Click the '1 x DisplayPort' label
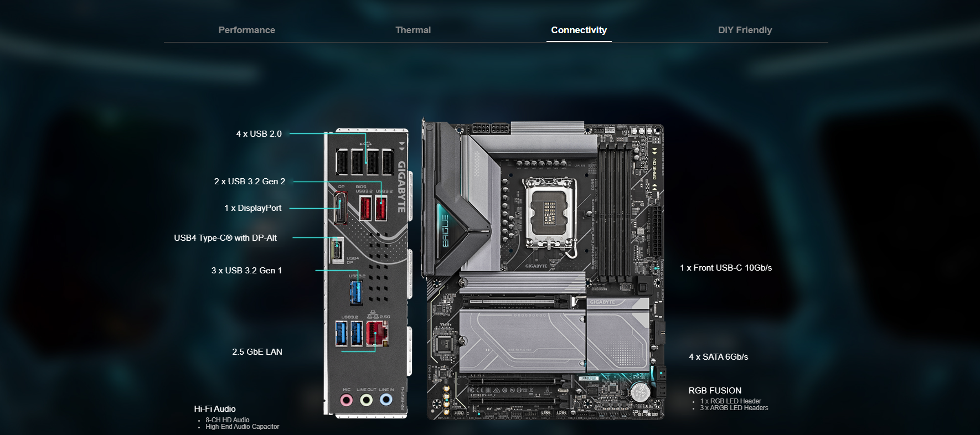Viewport: 980px width, 435px height. coord(252,208)
